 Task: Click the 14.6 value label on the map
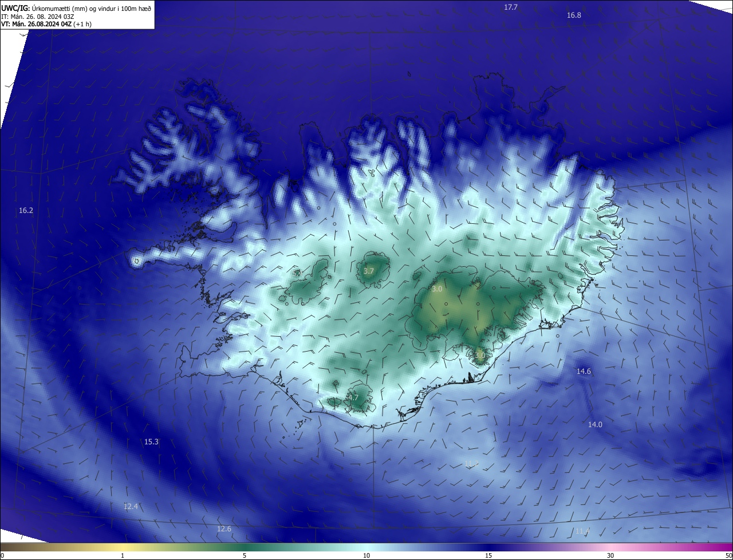584,372
